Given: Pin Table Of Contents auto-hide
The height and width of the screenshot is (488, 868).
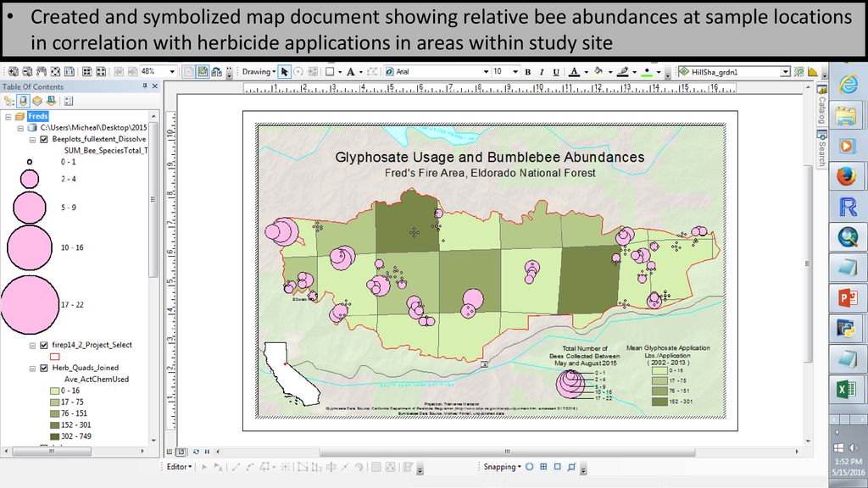Looking at the screenshot, I should point(144,86).
